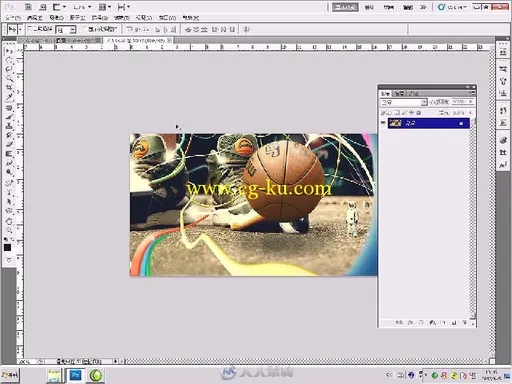Viewport: 512px width, 384px height.
Task: Open the 窗口(W) Window menu
Action: pos(167,18)
